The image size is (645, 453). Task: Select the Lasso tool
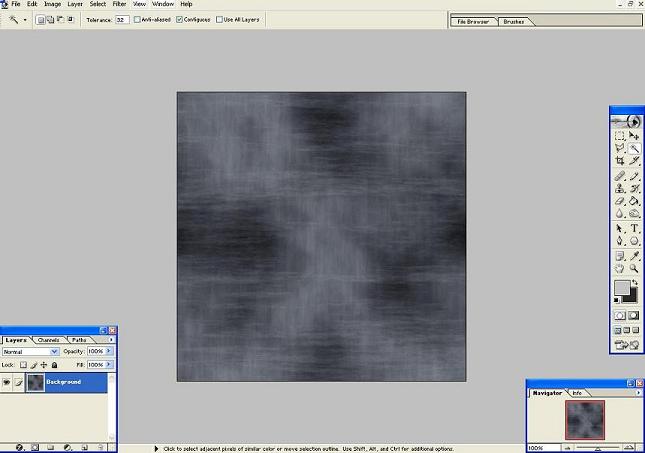click(620, 148)
